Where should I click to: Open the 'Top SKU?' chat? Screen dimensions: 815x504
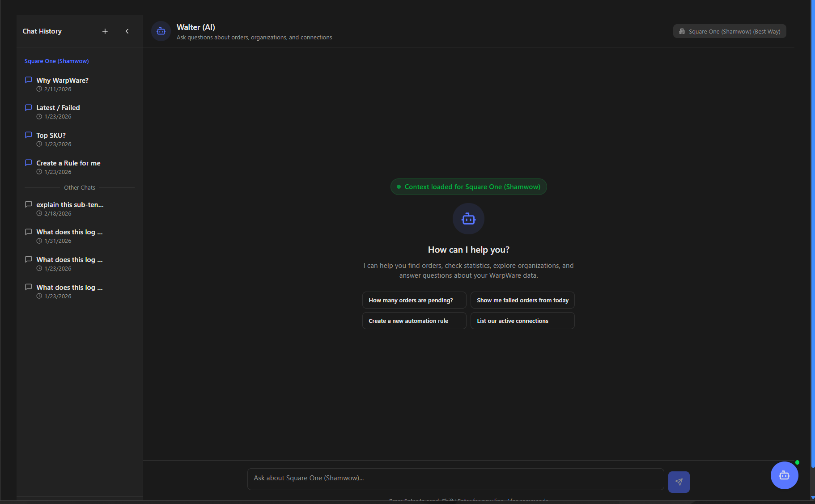coord(80,140)
